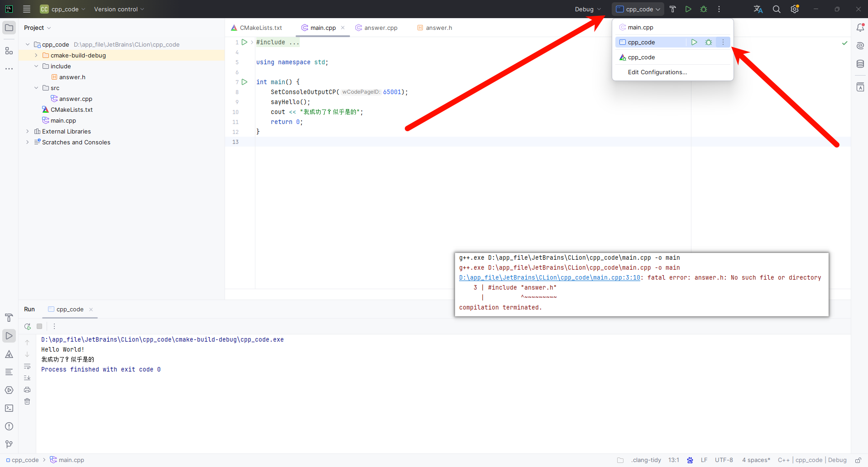Collapse the include folder in Project tree
868x467 pixels.
(36, 66)
